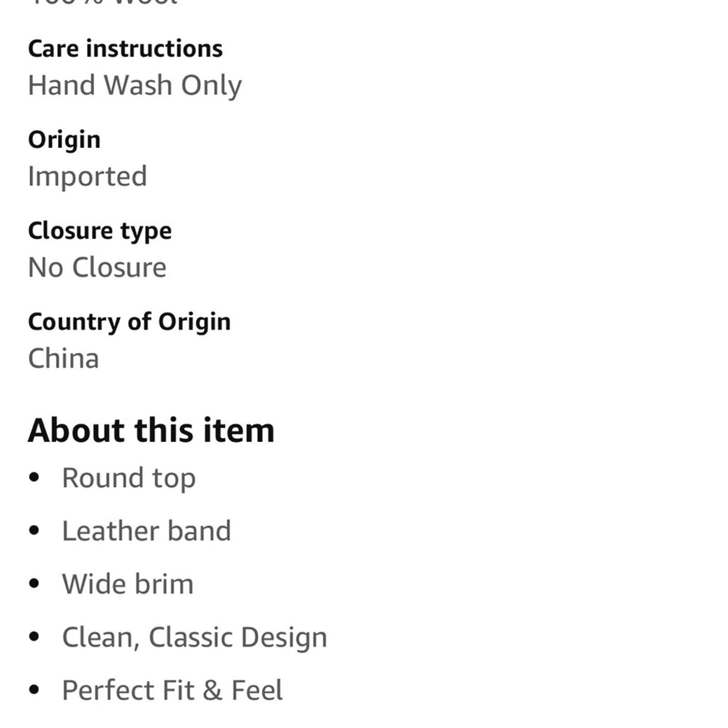Select the "No Closure" value
Screen dimensions: 728x728
[x=97, y=267]
